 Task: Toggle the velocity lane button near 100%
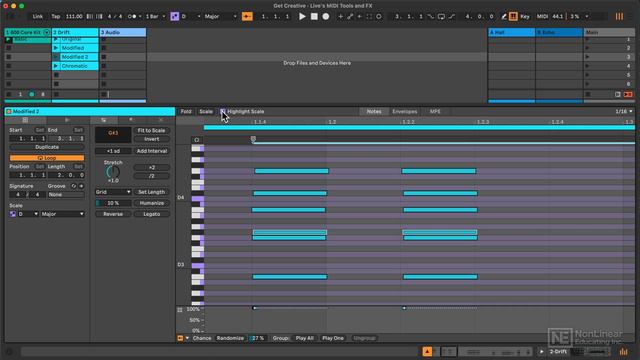pos(180,310)
